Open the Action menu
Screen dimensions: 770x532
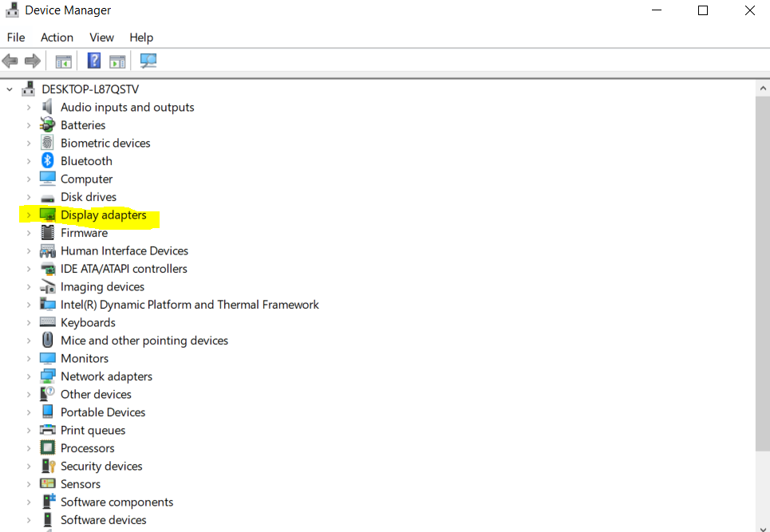[x=57, y=37]
